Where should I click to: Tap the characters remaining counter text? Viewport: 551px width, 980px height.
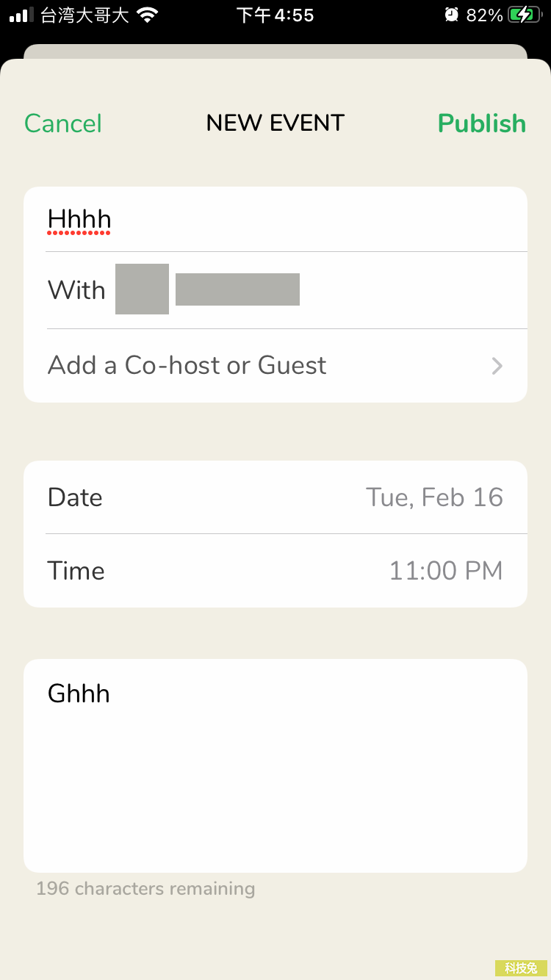(x=145, y=888)
